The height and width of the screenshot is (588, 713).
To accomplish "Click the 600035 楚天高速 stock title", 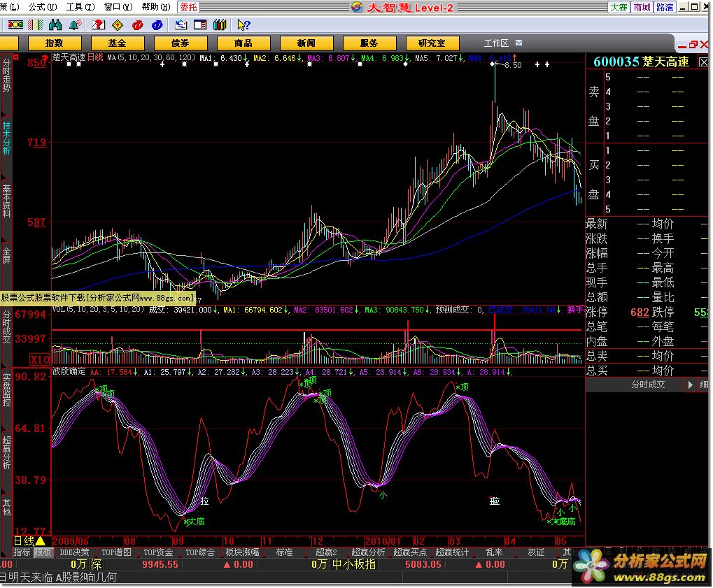I will pyautogui.click(x=641, y=62).
